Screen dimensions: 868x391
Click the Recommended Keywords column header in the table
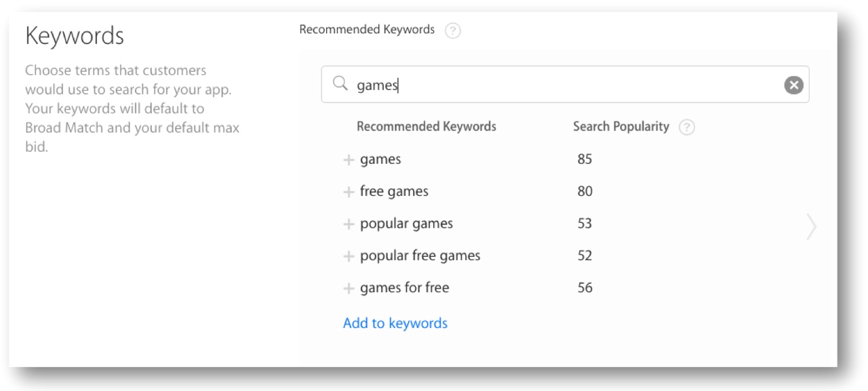(426, 127)
